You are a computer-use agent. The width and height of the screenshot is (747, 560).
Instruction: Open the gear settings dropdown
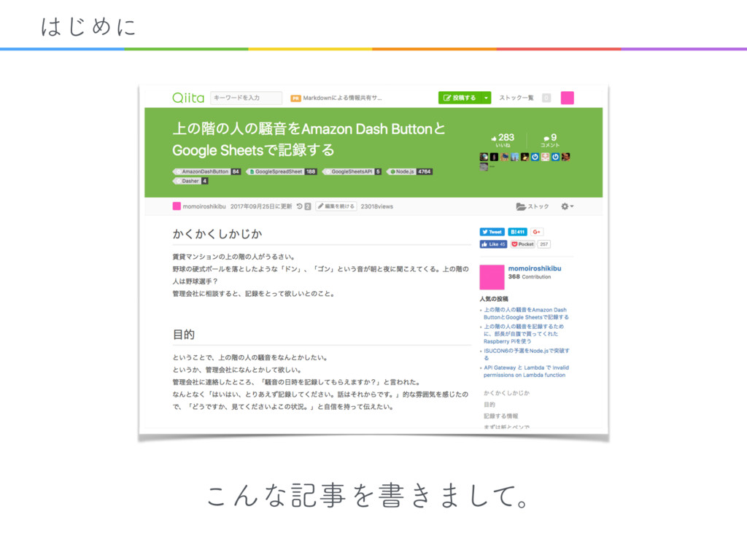567,206
